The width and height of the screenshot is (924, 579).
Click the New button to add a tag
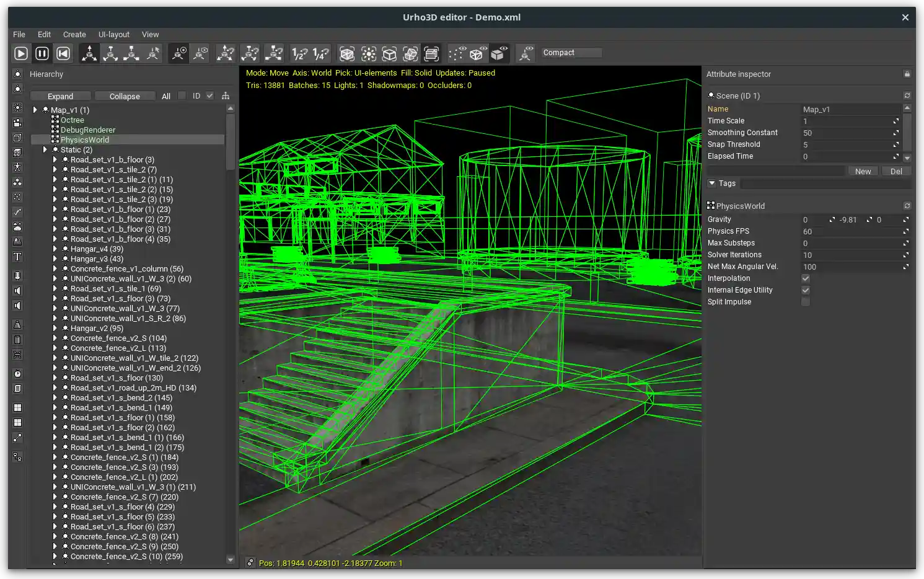[863, 170]
